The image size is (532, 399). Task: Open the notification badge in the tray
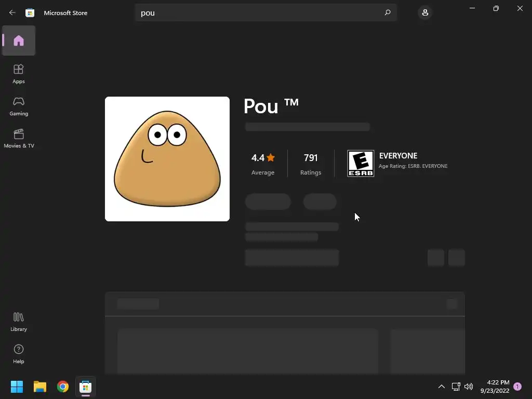point(517,387)
